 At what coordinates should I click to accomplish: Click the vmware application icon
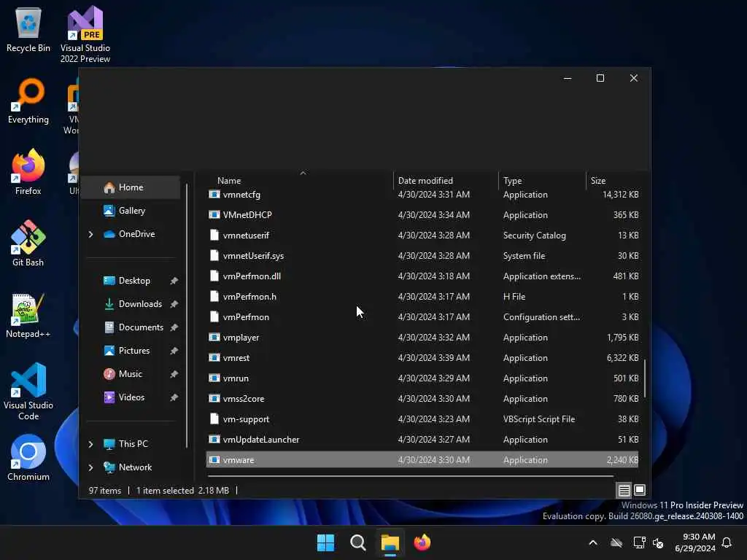point(214,460)
